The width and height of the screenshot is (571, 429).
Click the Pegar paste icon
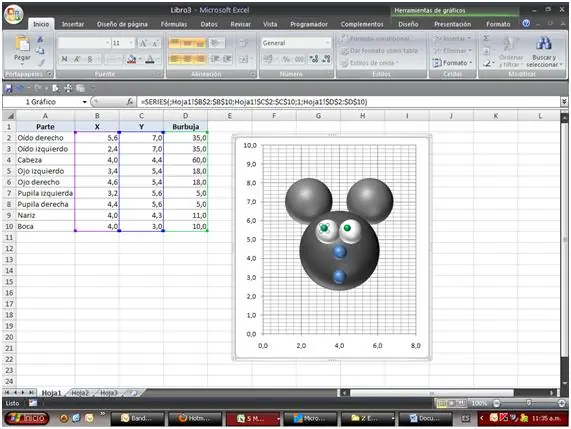point(22,44)
